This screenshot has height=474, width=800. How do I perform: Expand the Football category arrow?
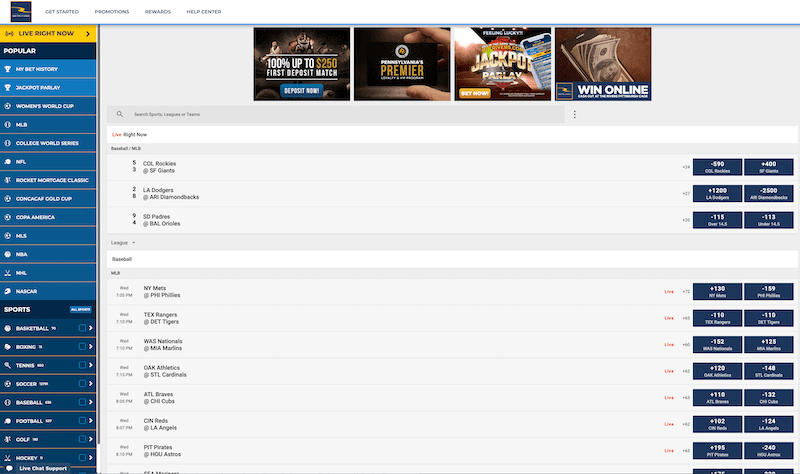click(x=91, y=420)
